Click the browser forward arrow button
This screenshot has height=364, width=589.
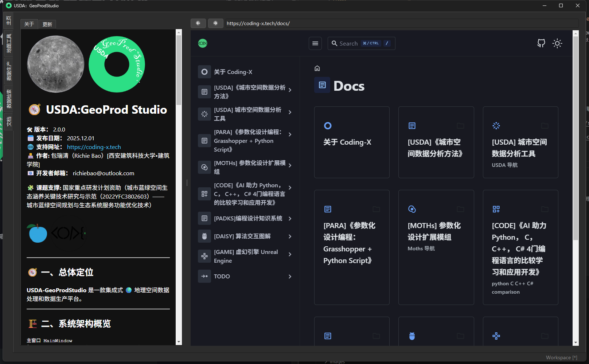tap(215, 23)
